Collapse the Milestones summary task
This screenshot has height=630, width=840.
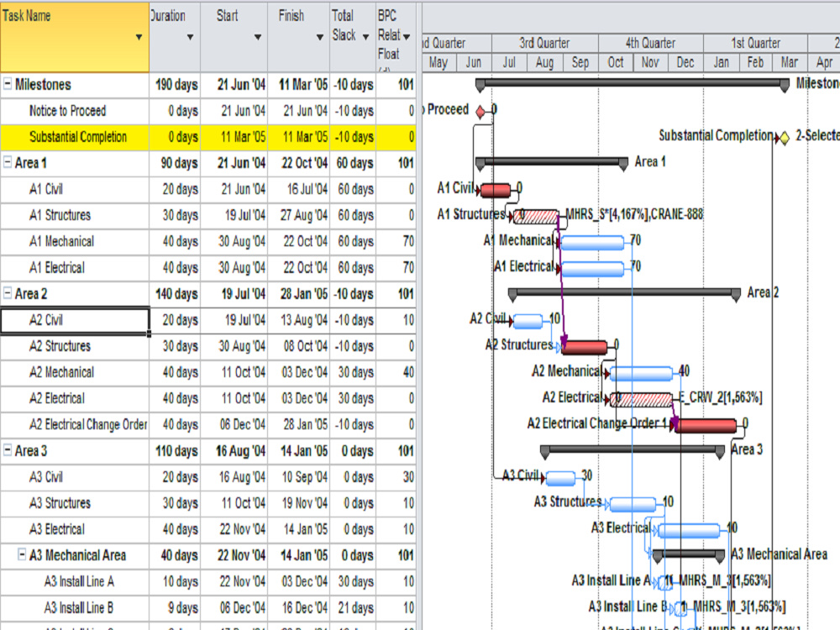click(x=8, y=83)
